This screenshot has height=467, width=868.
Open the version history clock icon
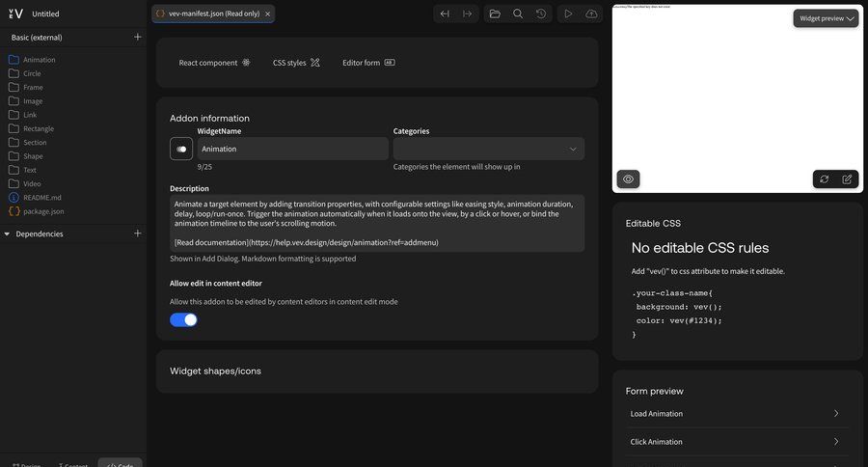[x=541, y=14]
